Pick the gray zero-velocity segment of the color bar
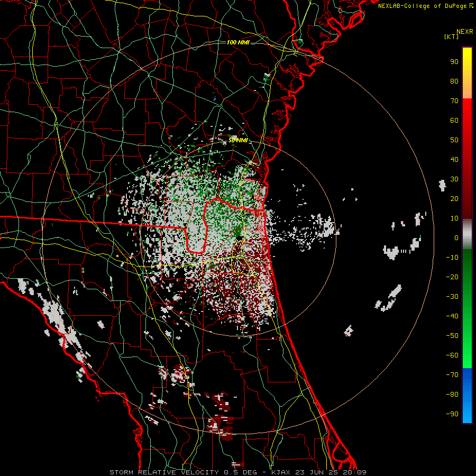Screen dimensions: 476x476 tap(467, 234)
